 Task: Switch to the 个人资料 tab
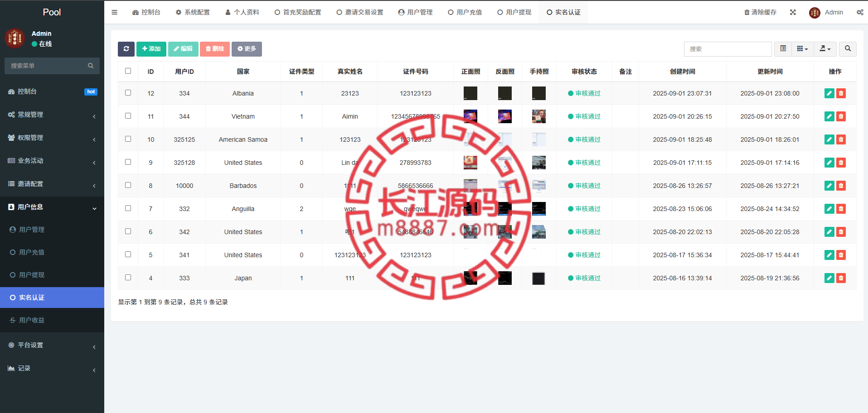(242, 12)
